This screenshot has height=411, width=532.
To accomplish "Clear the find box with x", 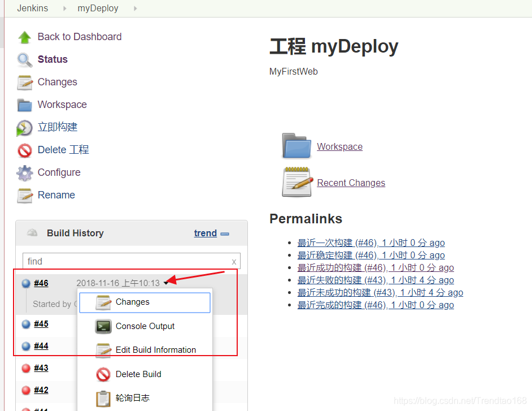I will click(234, 262).
